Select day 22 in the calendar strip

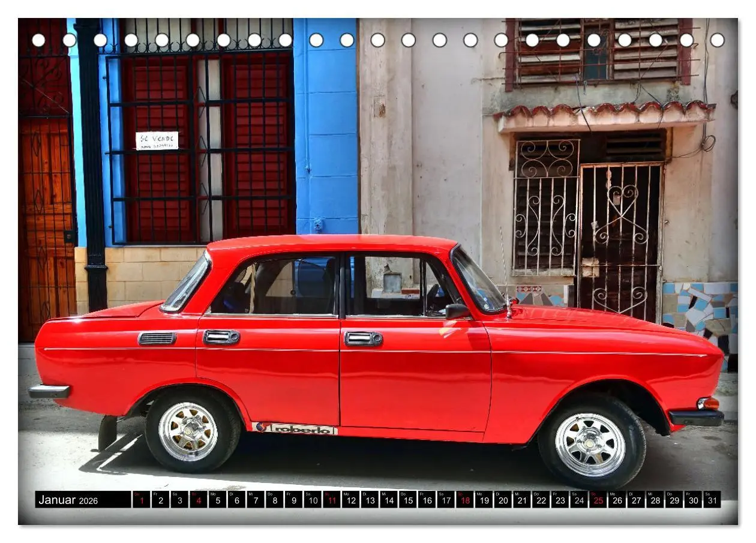coord(541,500)
